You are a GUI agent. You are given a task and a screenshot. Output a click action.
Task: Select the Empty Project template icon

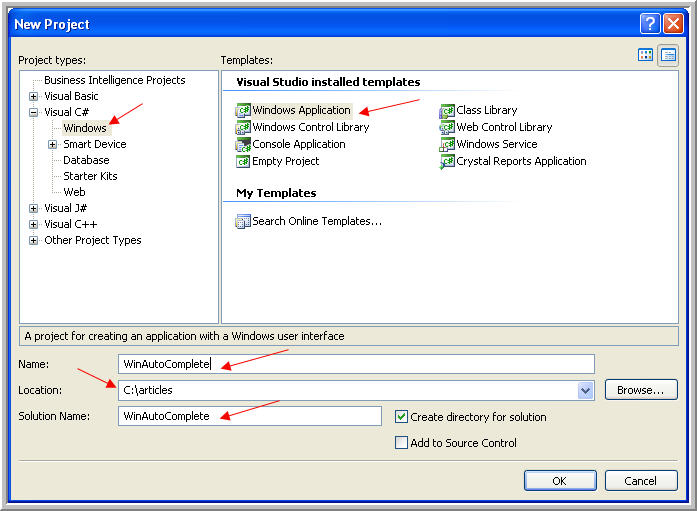(243, 161)
